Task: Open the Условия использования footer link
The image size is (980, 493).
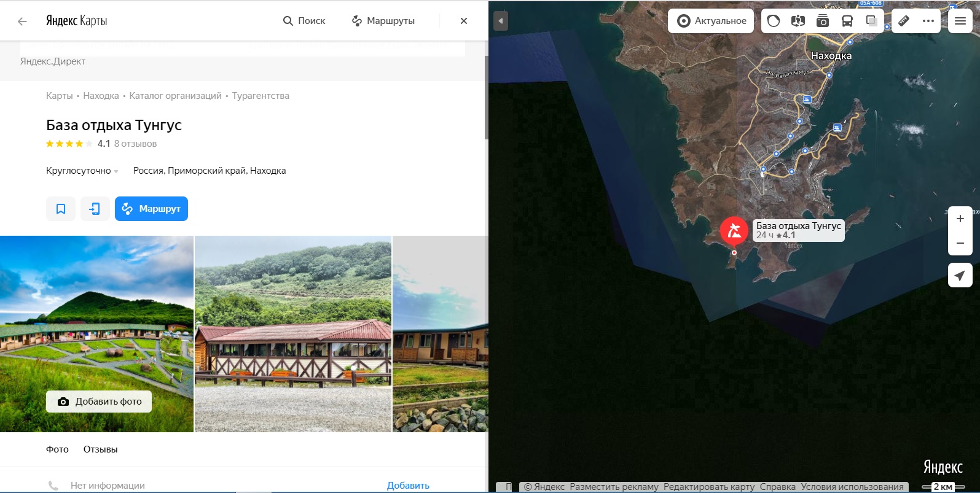Action: coord(852,487)
